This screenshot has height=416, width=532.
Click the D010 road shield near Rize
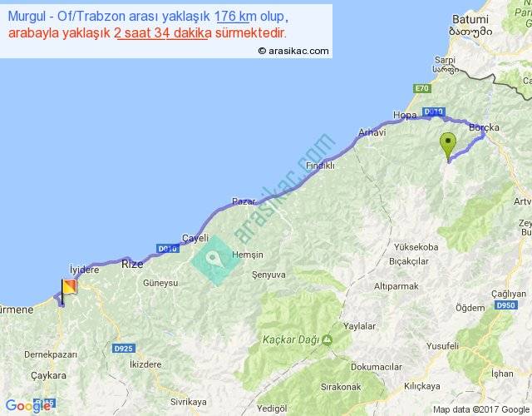click(167, 248)
